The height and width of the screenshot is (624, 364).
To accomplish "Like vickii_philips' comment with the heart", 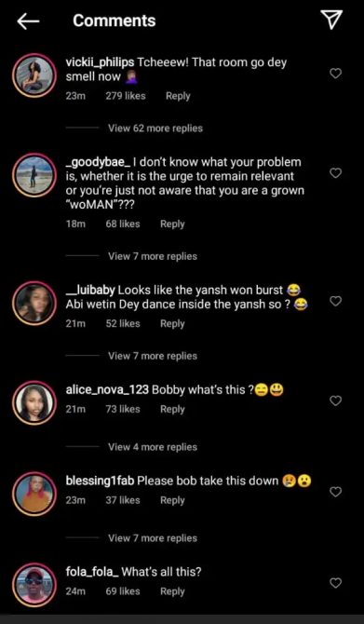I will coord(336,74).
